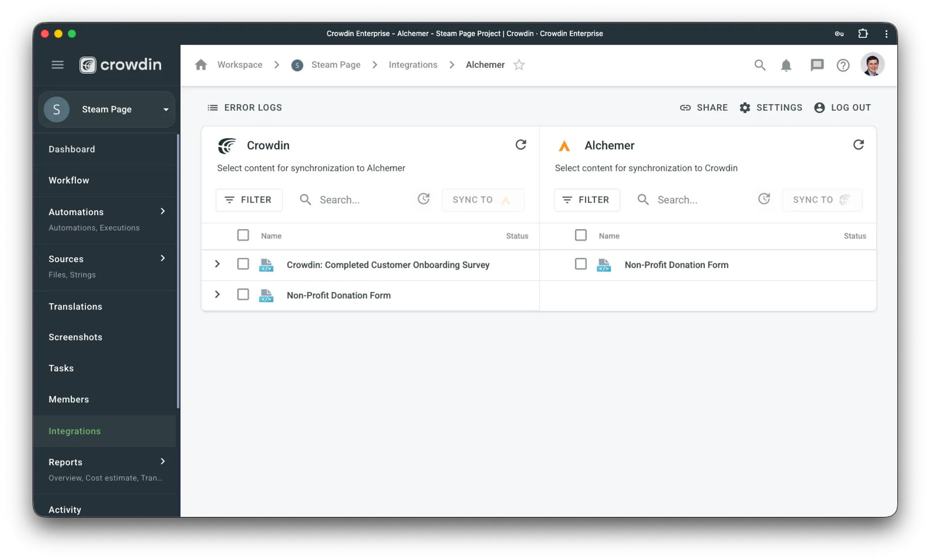Star the Alchemer integration as favorite
The image size is (930, 560).
click(x=519, y=64)
